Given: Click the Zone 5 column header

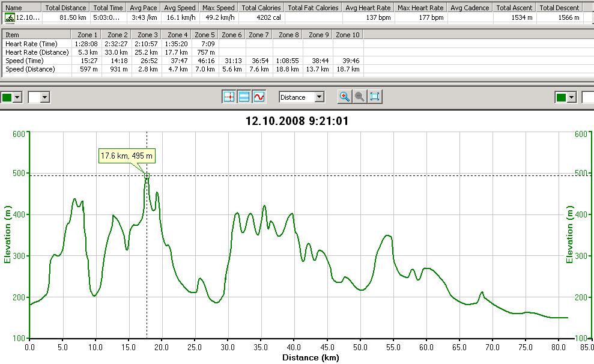Looking at the screenshot, I should [205, 35].
